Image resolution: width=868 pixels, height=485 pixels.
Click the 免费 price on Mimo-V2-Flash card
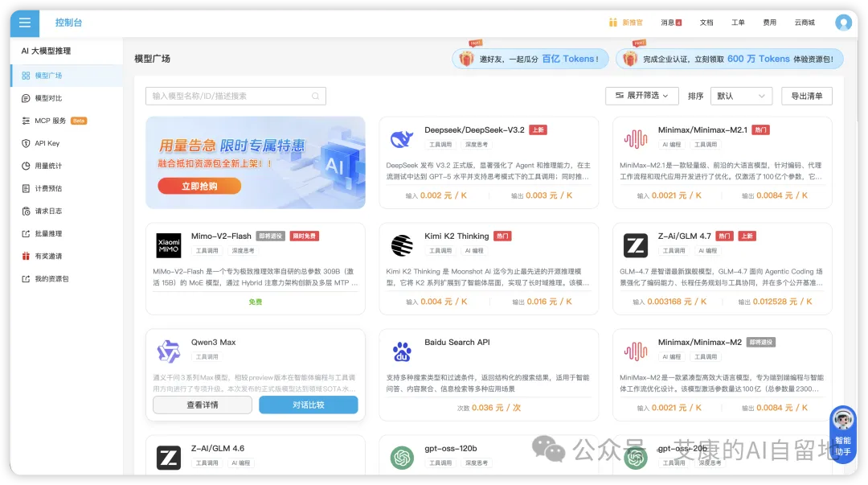[256, 302]
